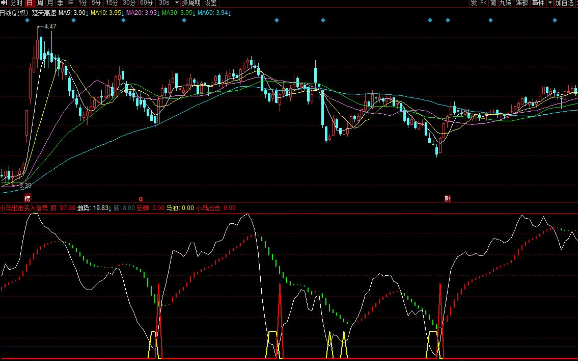
Task: Click the 4.47 high price label
Action: [50, 27]
